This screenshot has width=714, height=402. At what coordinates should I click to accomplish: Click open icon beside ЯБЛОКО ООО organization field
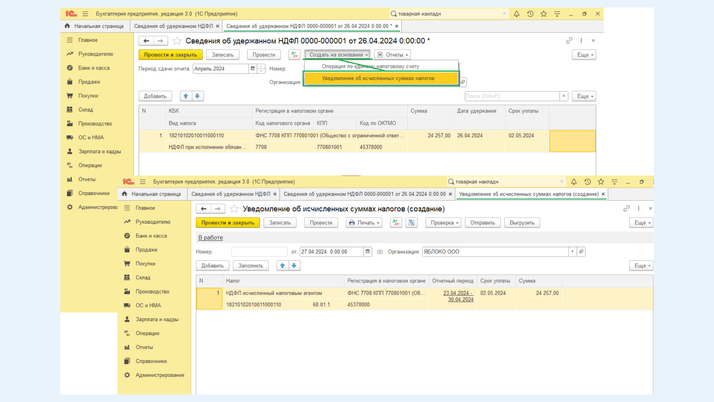click(x=581, y=252)
